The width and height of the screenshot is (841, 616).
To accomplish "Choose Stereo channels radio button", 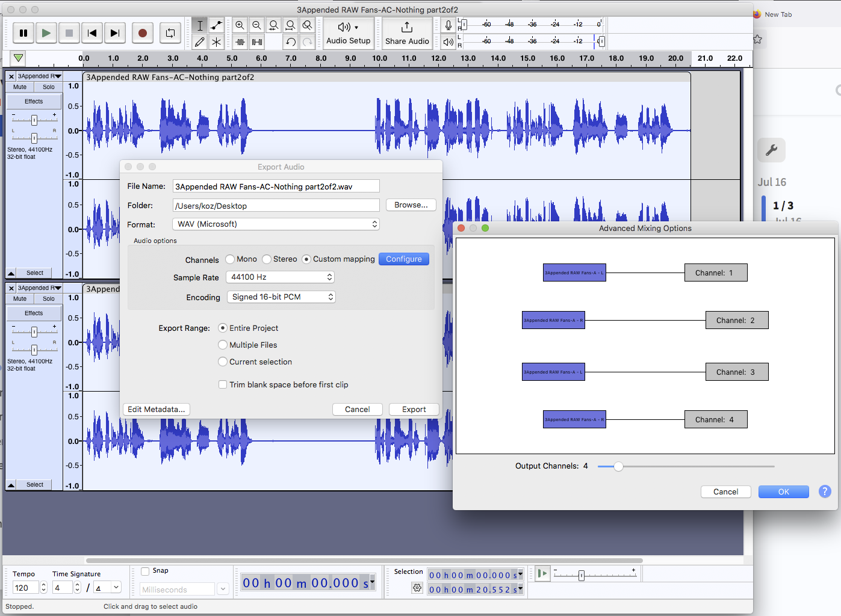I will click(x=267, y=259).
